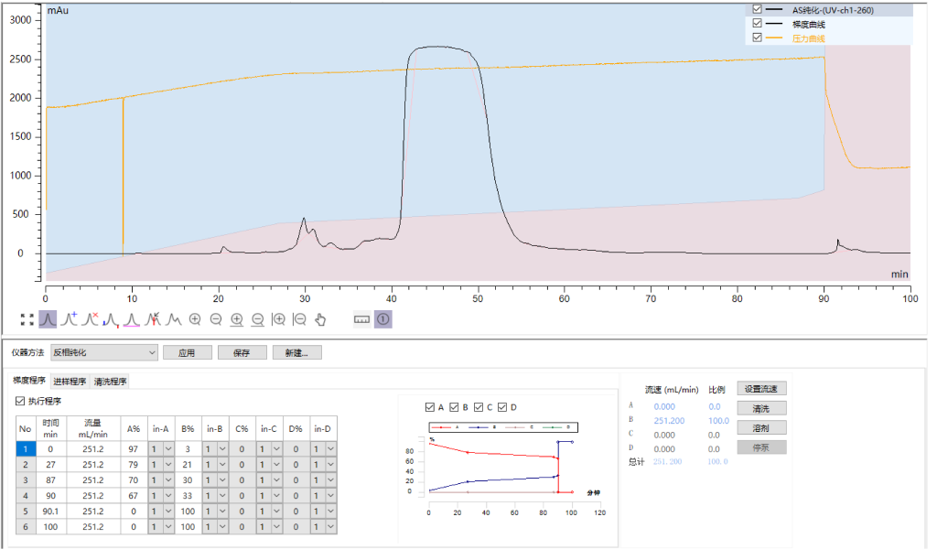Uncheck the 执行程序 checkbox
This screenshot has height=560, width=937.
click(21, 401)
